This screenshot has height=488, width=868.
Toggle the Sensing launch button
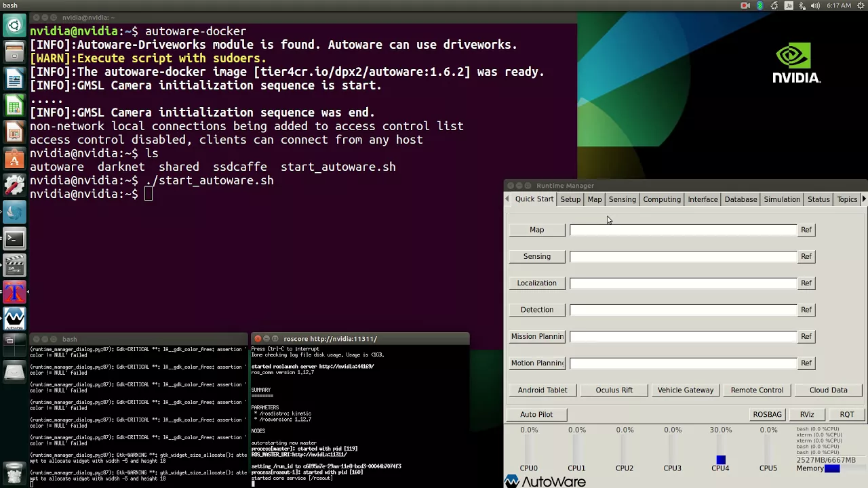[x=537, y=256]
